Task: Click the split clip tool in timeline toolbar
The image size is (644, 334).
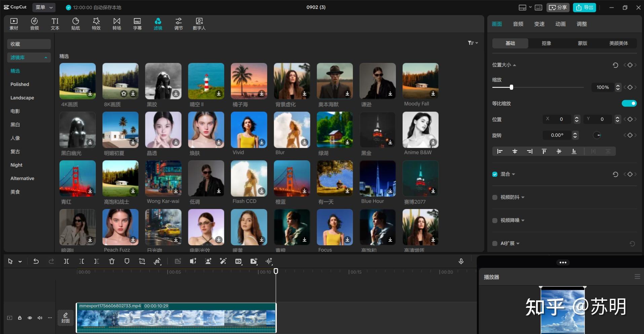Action: coord(66,261)
